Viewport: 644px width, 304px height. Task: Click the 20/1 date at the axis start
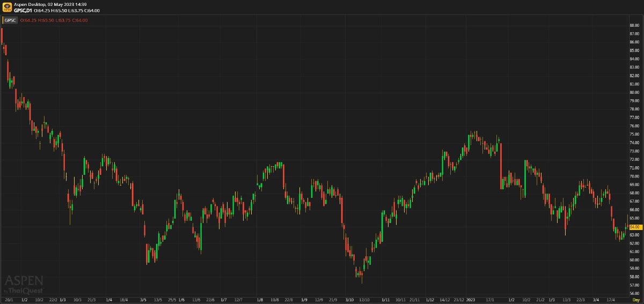(8, 300)
